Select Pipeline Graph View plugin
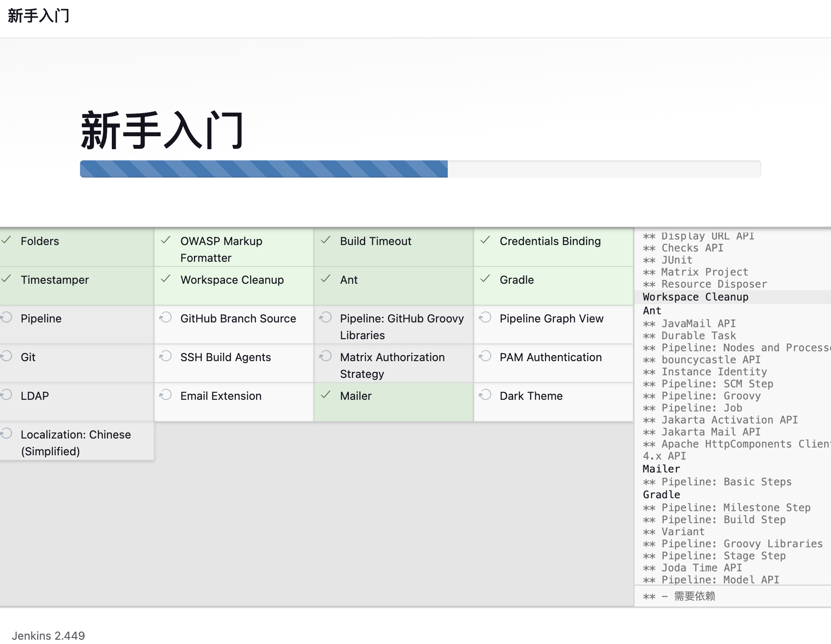The height and width of the screenshot is (644, 831). coord(552,318)
